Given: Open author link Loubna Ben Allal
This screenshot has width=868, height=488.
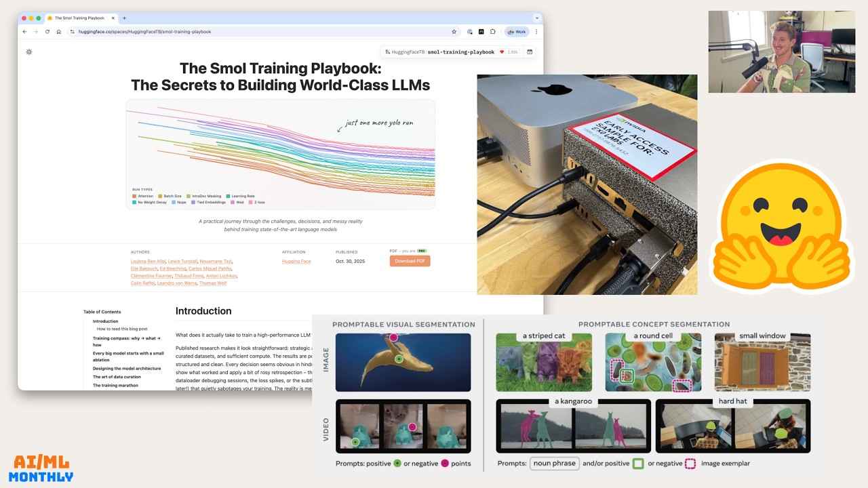Looking at the screenshot, I should coord(148,261).
